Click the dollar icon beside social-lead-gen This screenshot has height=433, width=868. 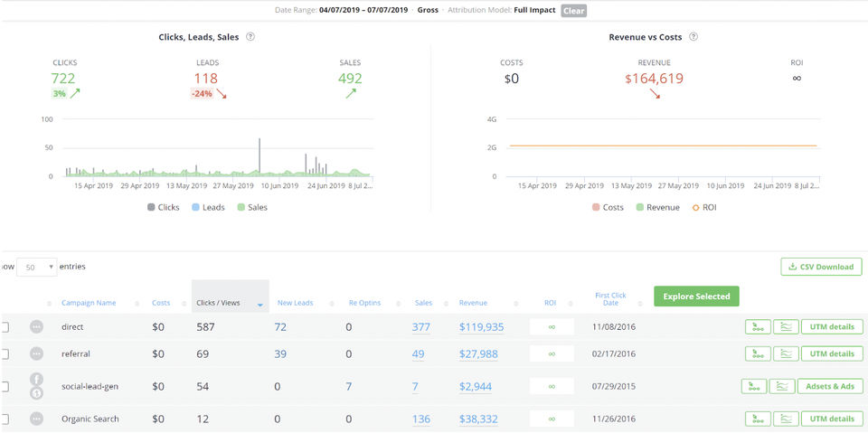pos(36,393)
